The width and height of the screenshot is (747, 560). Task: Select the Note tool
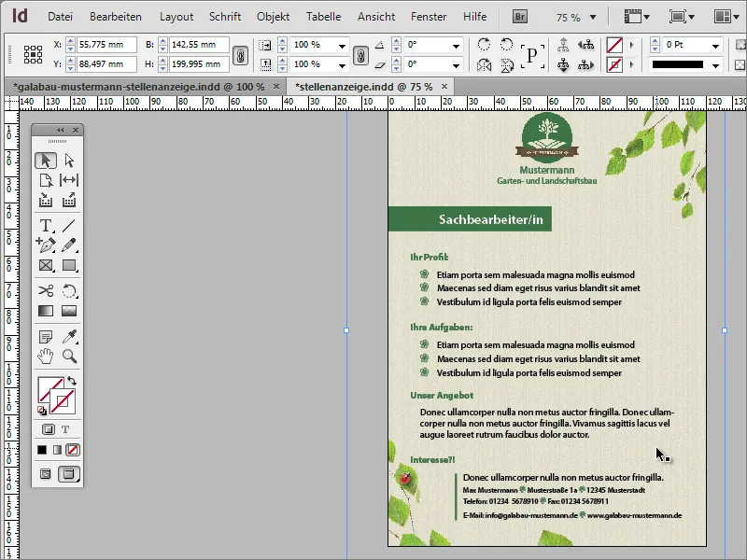[x=46, y=337]
